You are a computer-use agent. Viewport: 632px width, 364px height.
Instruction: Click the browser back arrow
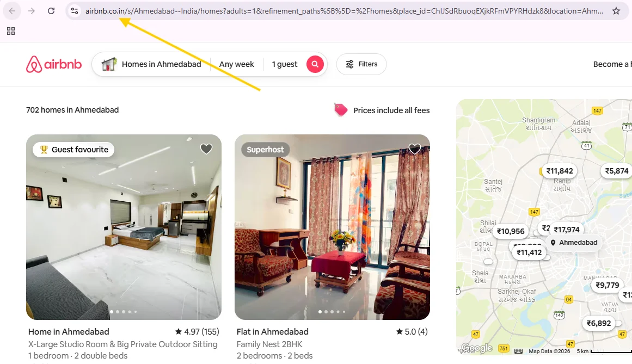click(12, 10)
